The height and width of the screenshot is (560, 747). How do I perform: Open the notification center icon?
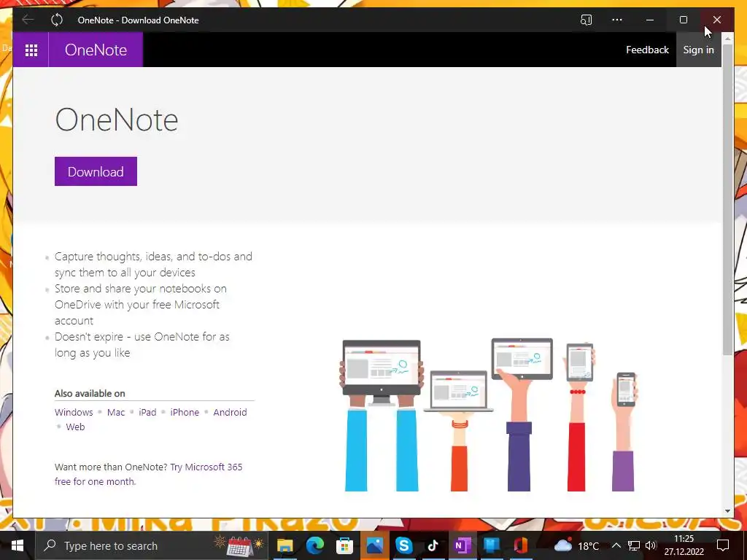click(x=723, y=545)
